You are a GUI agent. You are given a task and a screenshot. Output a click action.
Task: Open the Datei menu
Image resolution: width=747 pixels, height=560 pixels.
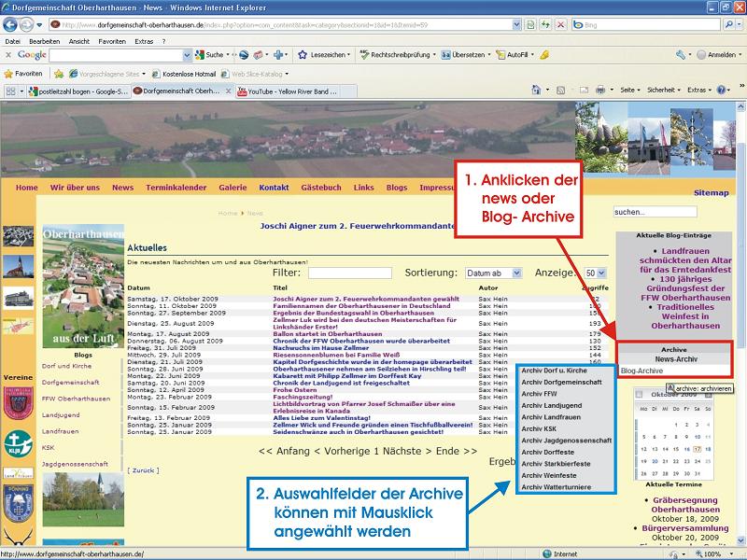click(x=12, y=41)
